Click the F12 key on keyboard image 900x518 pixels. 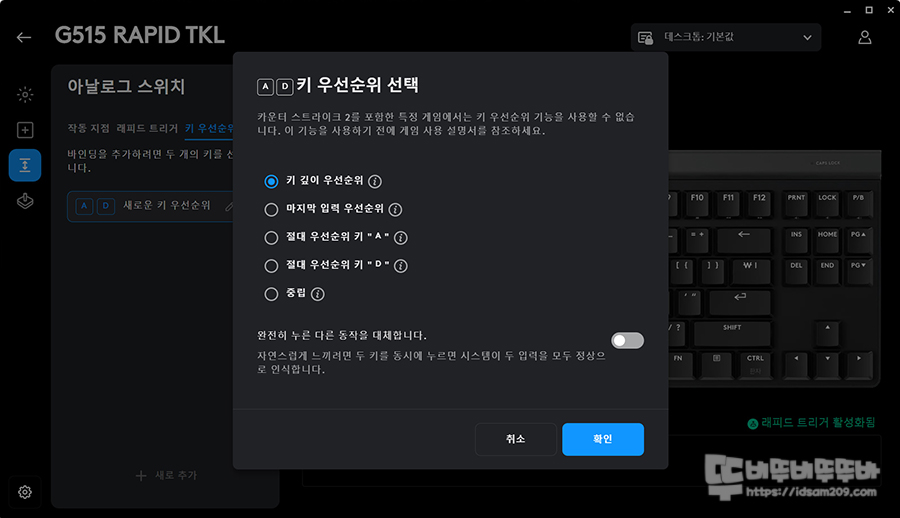point(759,204)
